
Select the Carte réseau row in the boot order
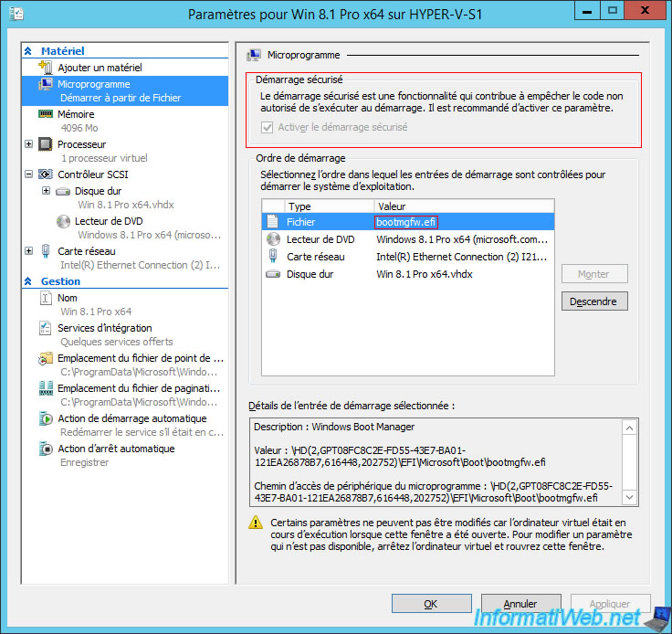coord(407,257)
